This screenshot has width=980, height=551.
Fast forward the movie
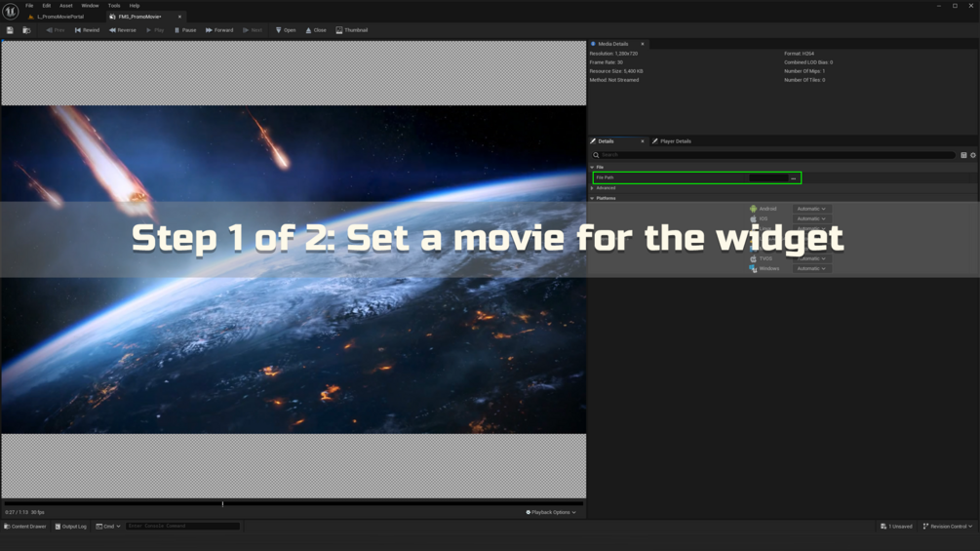219,30
